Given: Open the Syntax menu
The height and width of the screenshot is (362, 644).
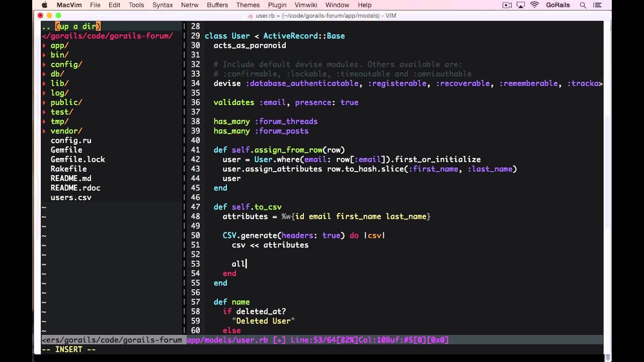Looking at the screenshot, I should tap(163, 5).
